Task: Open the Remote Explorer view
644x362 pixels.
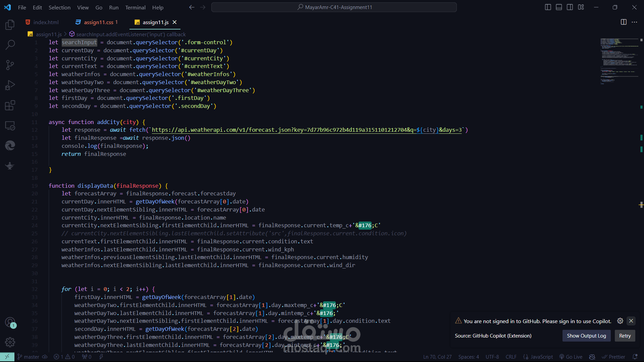Action: (10, 126)
